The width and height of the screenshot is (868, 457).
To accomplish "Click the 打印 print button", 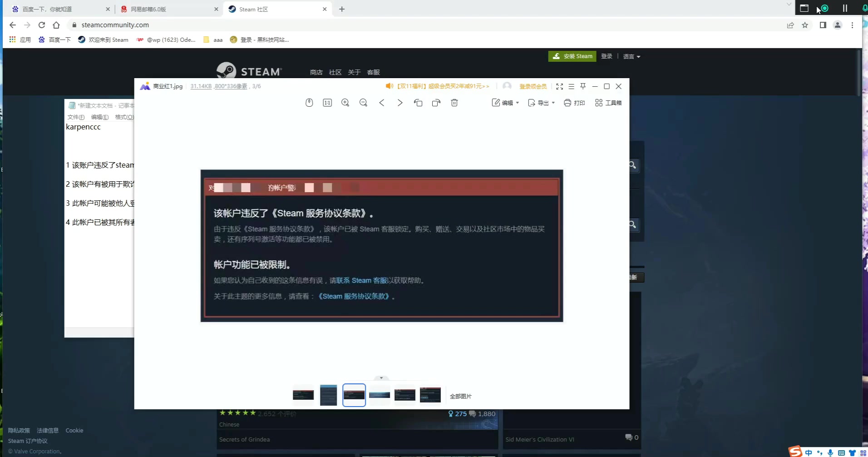I will [574, 103].
